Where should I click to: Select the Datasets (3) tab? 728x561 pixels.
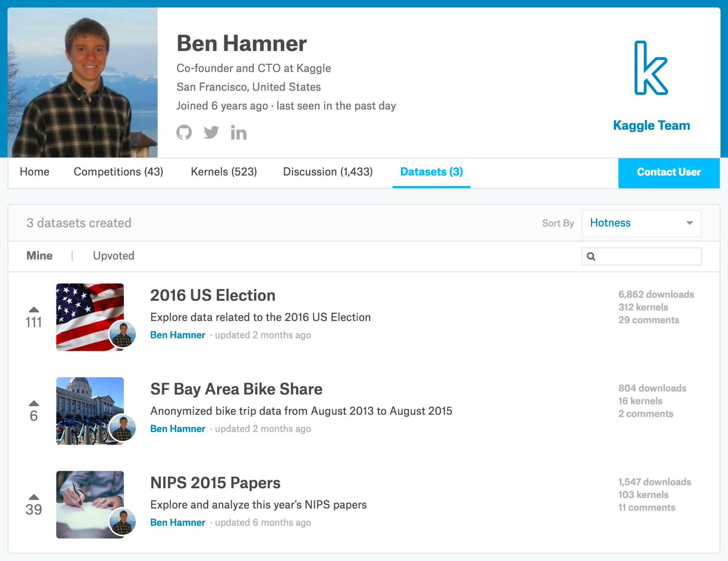click(x=431, y=172)
